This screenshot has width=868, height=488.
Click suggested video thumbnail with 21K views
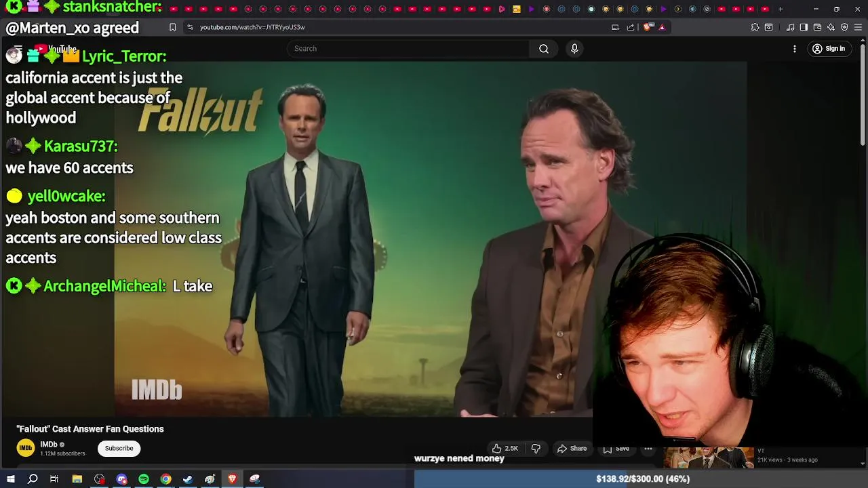coord(709,457)
